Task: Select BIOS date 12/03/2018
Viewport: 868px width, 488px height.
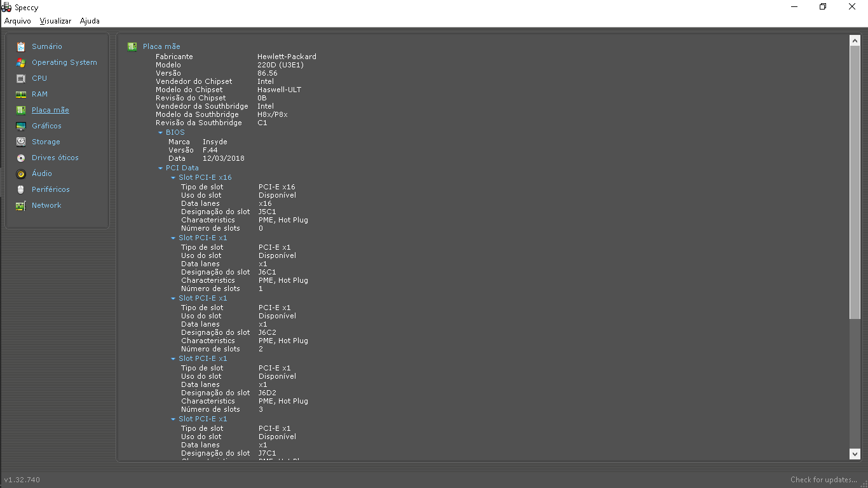Action: (x=224, y=158)
